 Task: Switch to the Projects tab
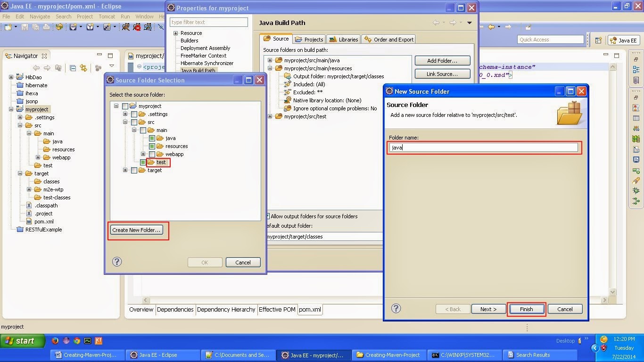pyautogui.click(x=309, y=40)
